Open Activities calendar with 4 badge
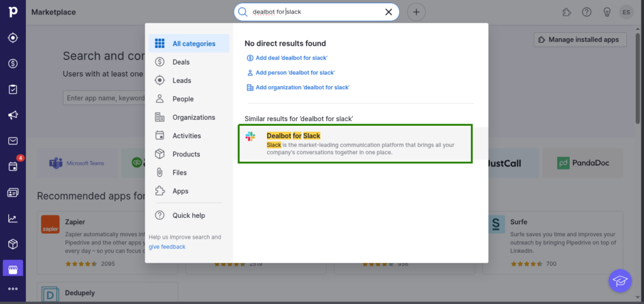The width and height of the screenshot is (644, 304). click(13, 166)
